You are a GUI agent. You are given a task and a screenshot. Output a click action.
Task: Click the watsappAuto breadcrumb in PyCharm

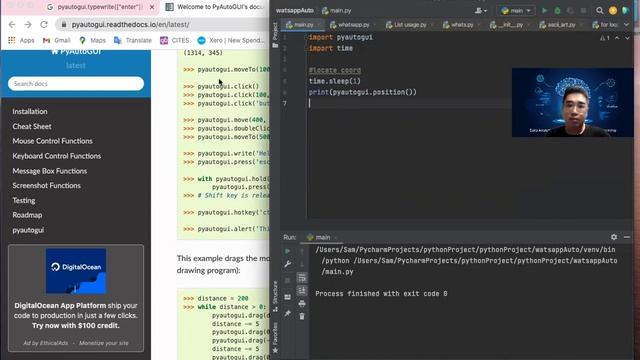click(x=295, y=11)
